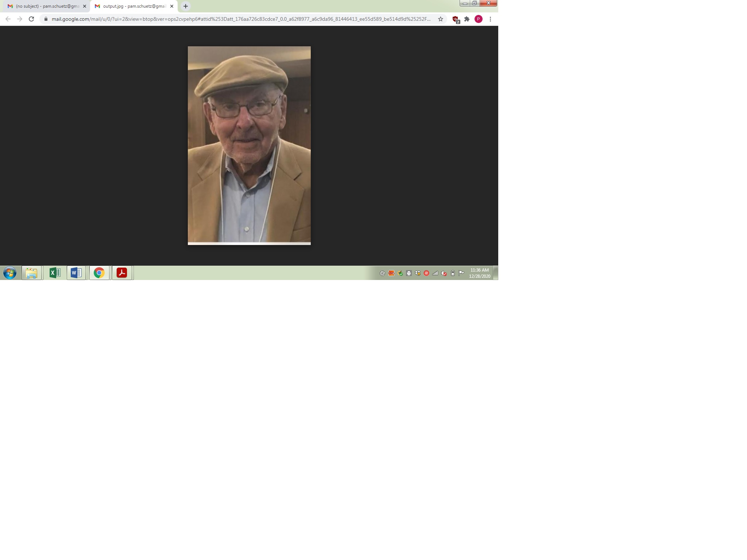Minimize the Chrome window
747x560 pixels.
[465, 3]
